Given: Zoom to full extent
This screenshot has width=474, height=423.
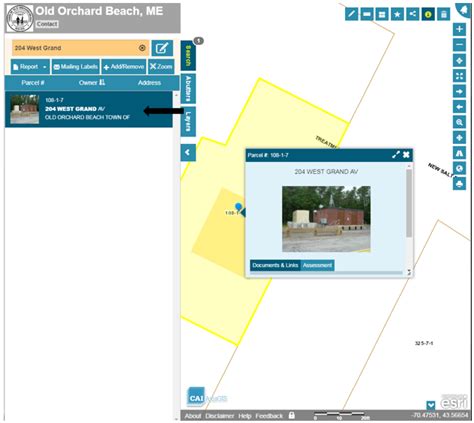Looking at the screenshot, I should pos(459,76).
